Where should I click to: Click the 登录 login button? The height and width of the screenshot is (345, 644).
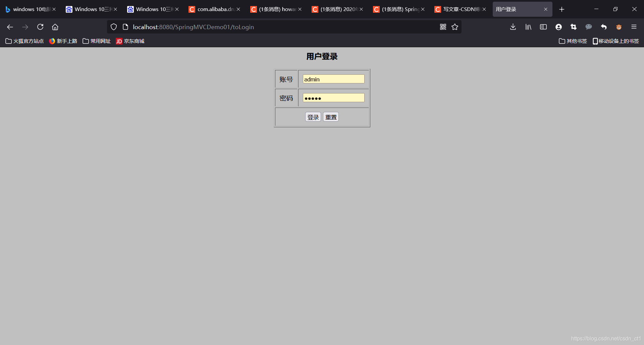313,117
